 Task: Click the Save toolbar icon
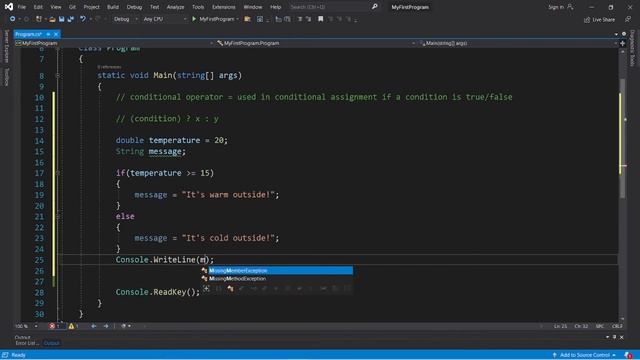[x=61, y=19]
